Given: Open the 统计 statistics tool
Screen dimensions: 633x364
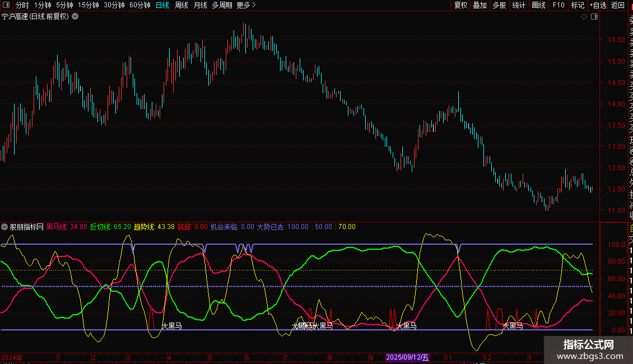Looking at the screenshot, I should [x=519, y=6].
